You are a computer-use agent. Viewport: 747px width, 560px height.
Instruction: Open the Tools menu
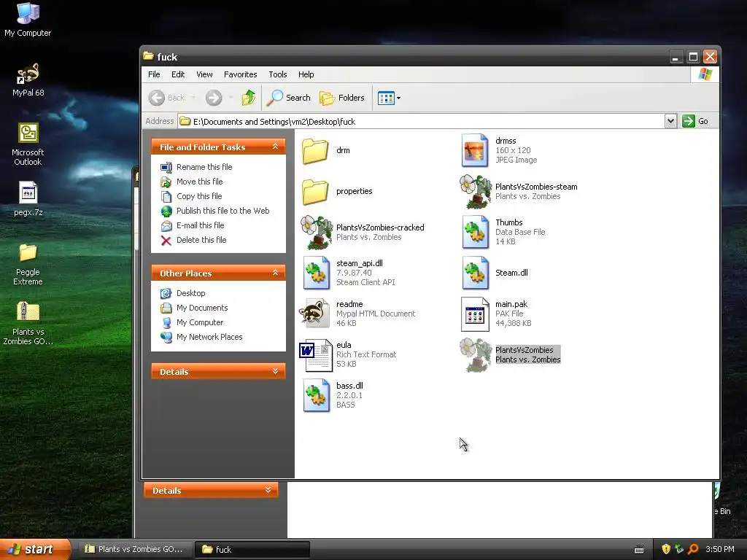click(278, 74)
